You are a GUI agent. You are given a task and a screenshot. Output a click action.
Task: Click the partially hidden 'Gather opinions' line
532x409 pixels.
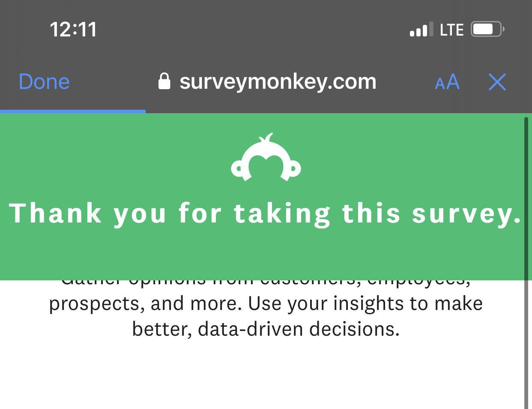pyautogui.click(x=266, y=282)
